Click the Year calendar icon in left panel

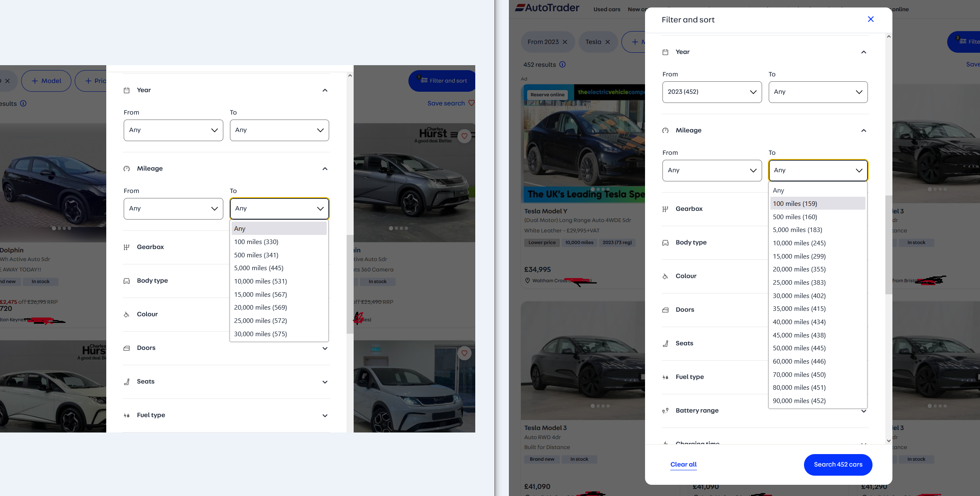127,90
